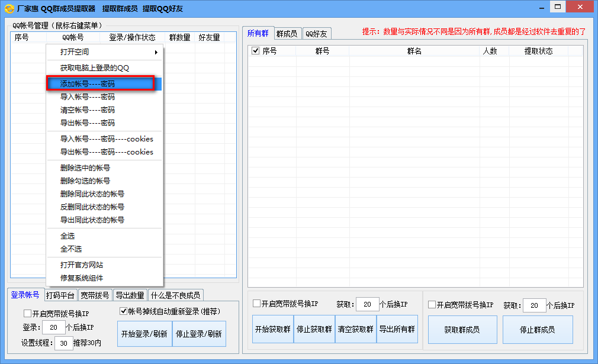Switch to 打码平台 tab
This screenshot has height=364, width=598.
[60, 295]
